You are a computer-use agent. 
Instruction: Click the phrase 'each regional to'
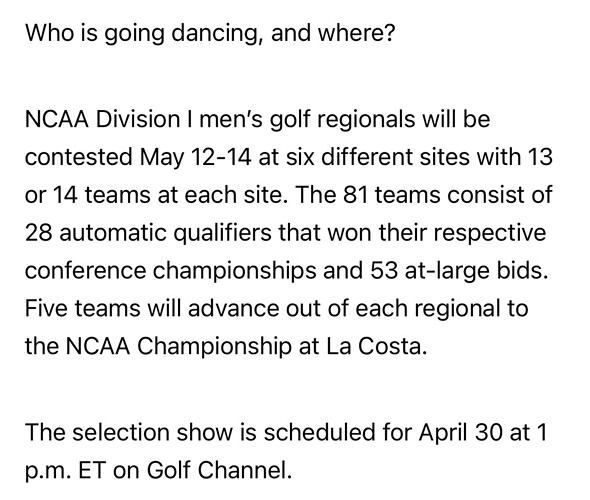442,310
